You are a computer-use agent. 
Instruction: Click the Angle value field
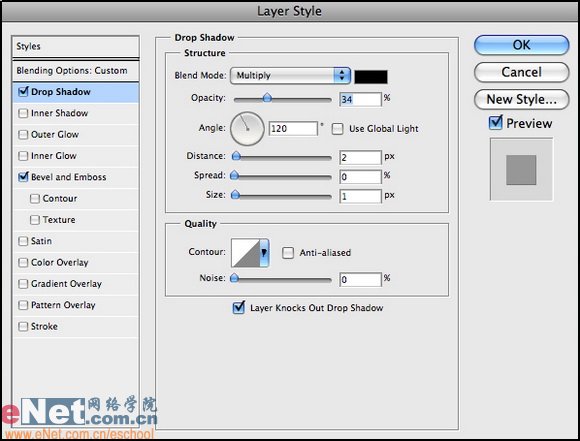click(x=293, y=128)
